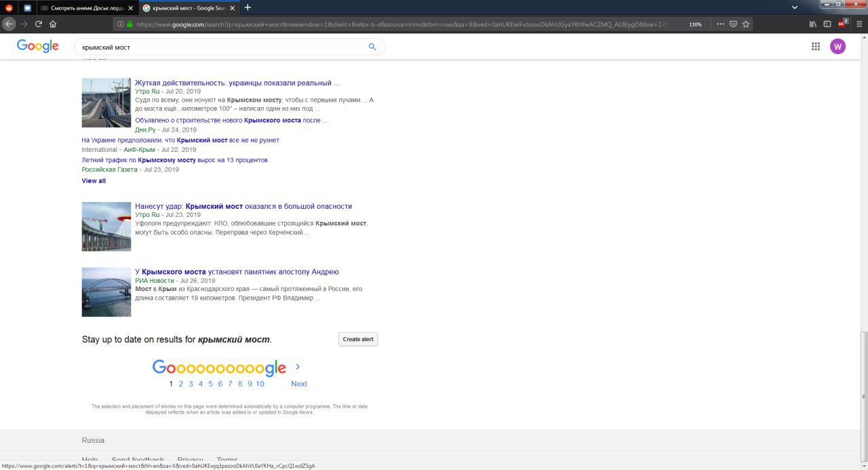
Task: Go to results page 8
Action: 240,384
